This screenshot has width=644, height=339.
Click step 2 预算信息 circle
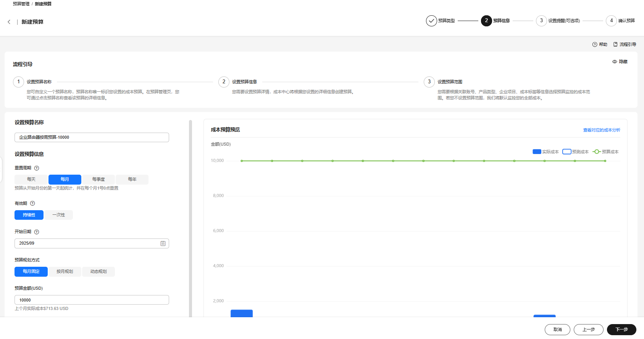click(x=486, y=21)
